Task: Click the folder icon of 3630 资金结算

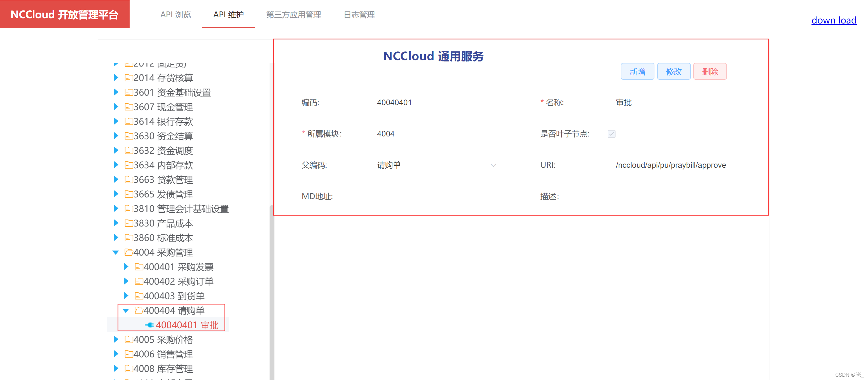Action: (128, 136)
